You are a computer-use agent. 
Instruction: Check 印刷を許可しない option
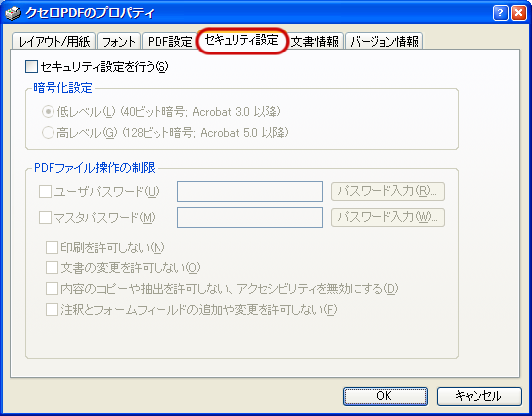(x=52, y=247)
